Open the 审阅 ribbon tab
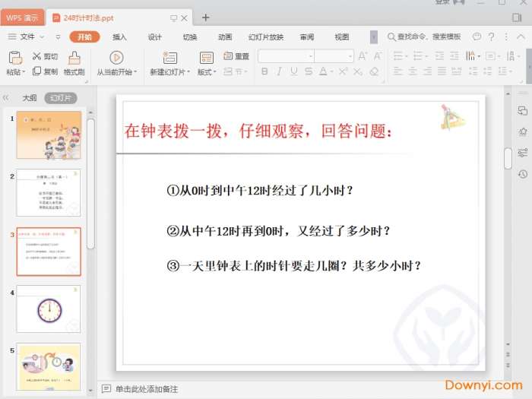This screenshot has width=532, height=399. [x=307, y=36]
